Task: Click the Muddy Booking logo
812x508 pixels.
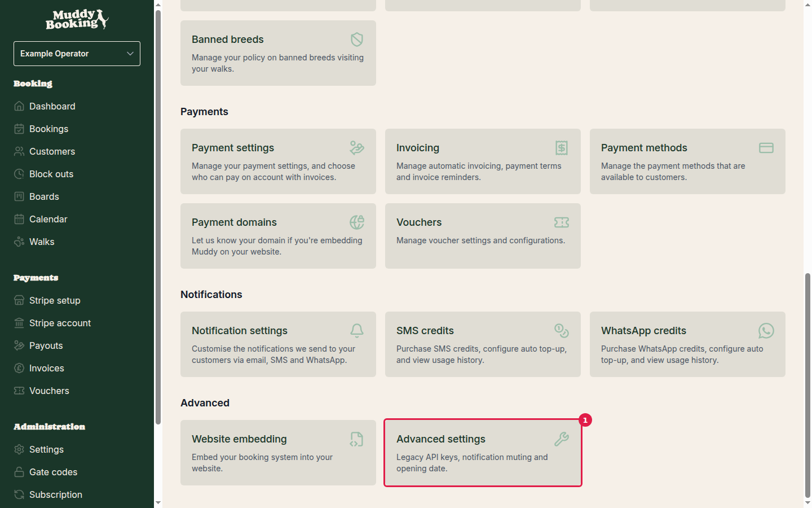Action: (x=77, y=20)
